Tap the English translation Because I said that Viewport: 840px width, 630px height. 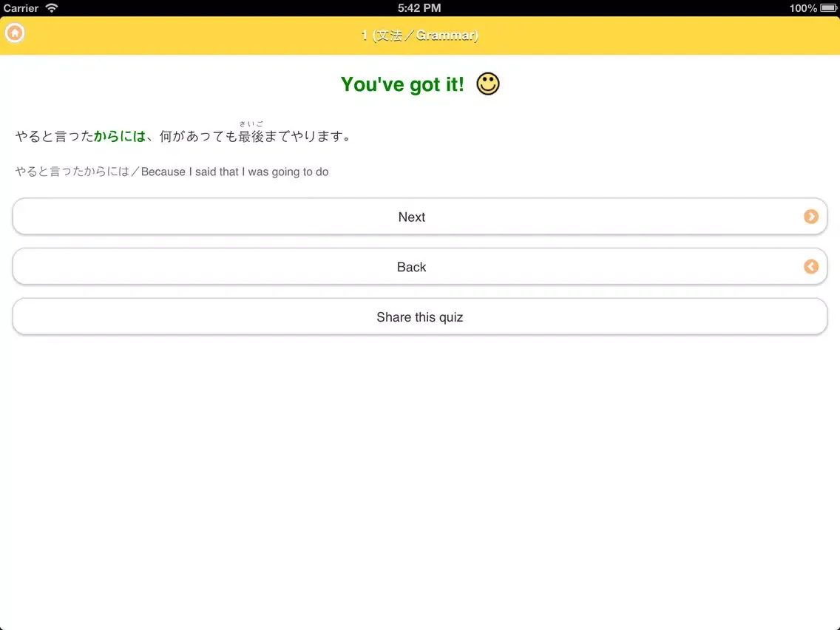(234, 172)
